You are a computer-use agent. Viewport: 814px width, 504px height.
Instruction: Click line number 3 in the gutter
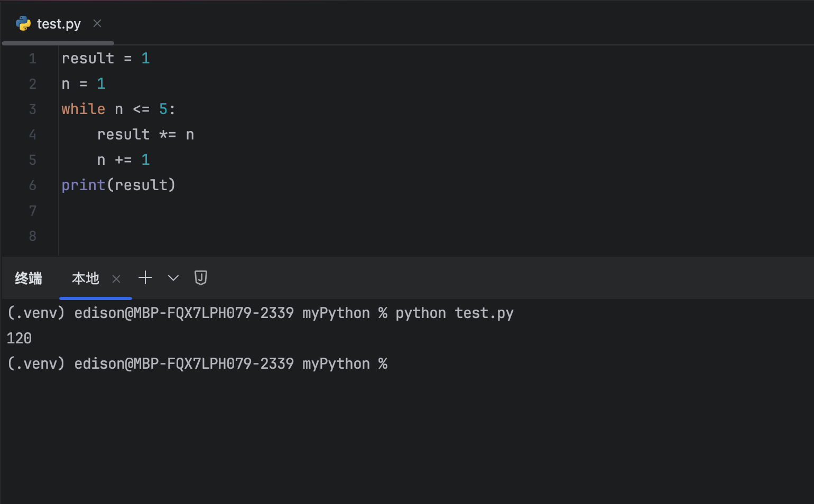click(x=33, y=109)
